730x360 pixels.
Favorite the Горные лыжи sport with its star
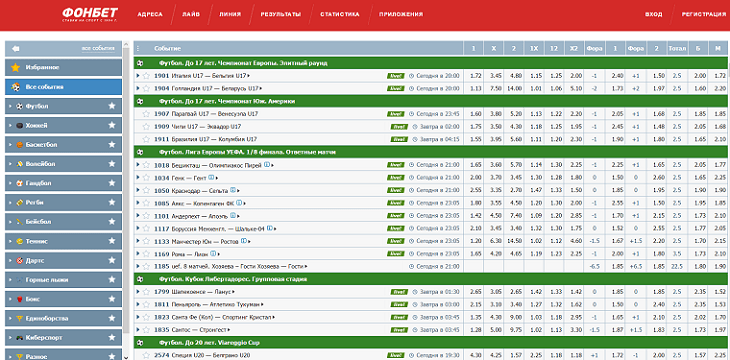(112, 280)
